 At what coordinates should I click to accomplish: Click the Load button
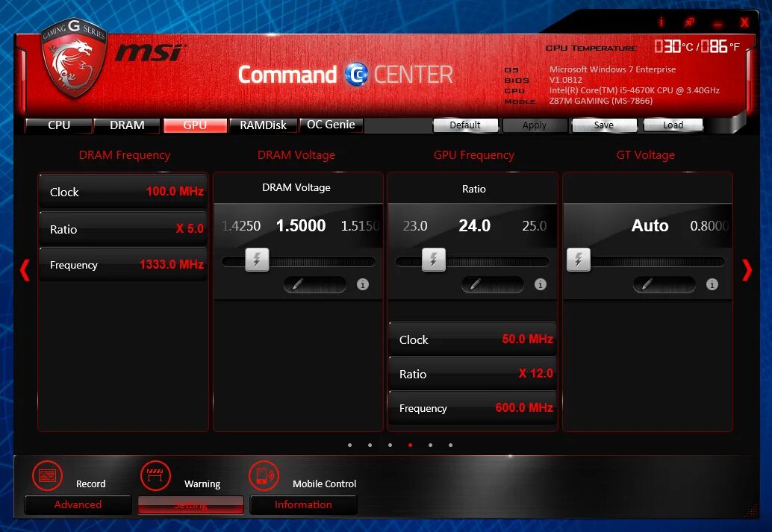pyautogui.click(x=673, y=125)
